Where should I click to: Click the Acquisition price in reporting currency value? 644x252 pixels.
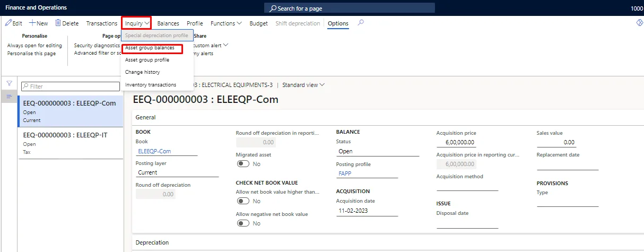tap(456, 164)
